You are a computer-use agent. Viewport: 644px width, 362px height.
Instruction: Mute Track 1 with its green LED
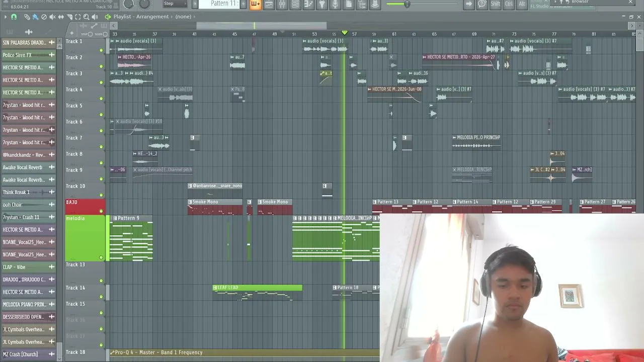[x=101, y=50]
